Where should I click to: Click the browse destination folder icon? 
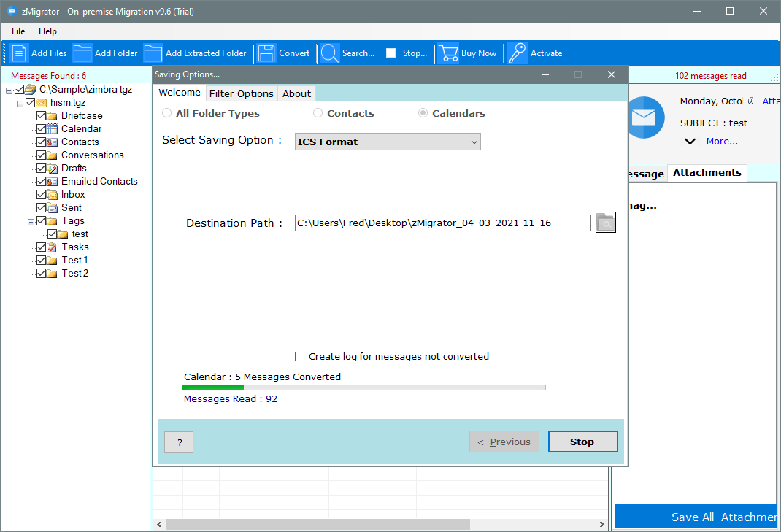[606, 222]
